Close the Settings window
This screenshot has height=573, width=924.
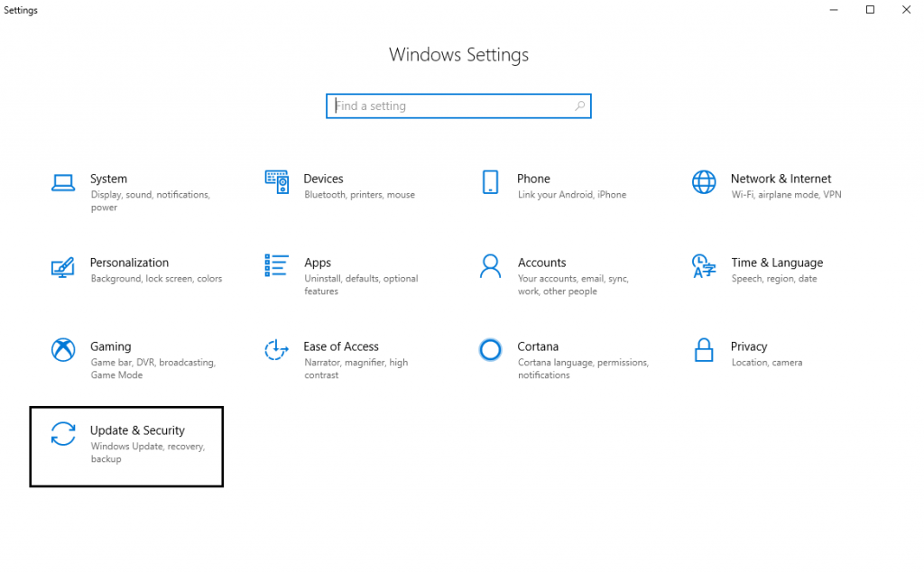pyautogui.click(x=906, y=9)
